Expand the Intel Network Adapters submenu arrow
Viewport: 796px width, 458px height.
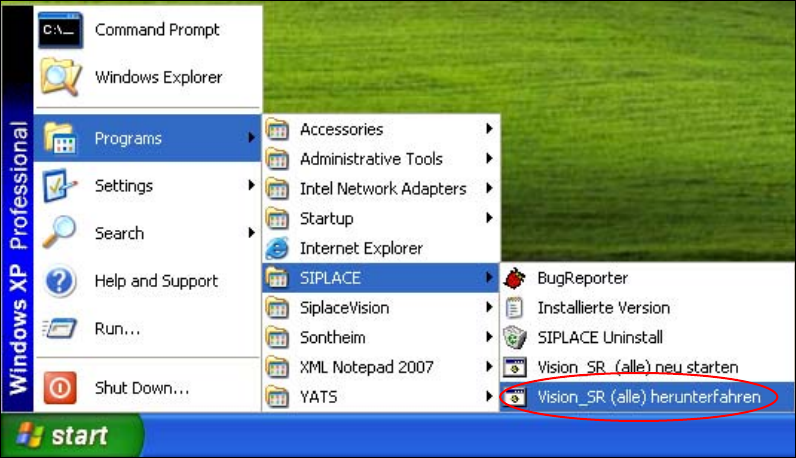tap(489, 188)
